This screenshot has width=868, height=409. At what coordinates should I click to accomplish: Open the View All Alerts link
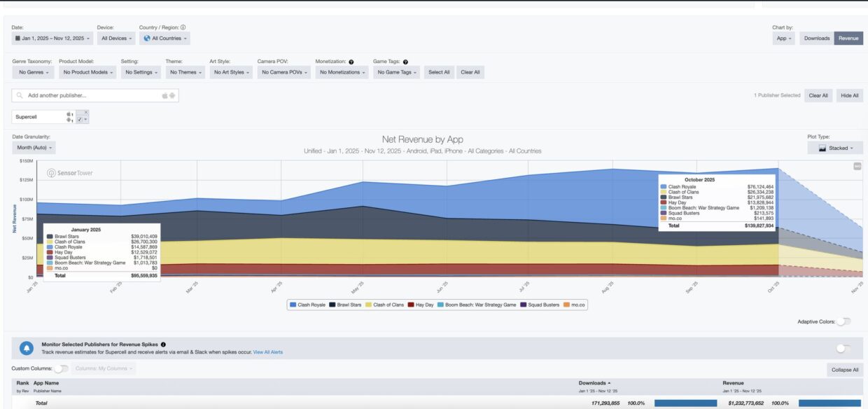(268, 352)
